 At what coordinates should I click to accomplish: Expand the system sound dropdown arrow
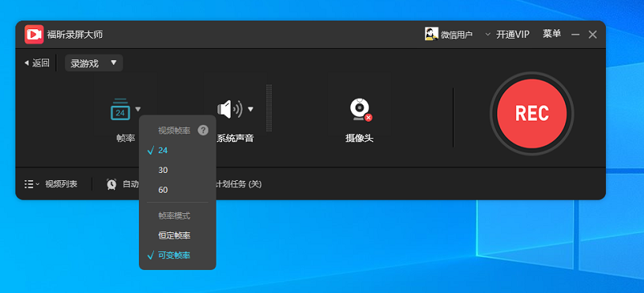point(250,109)
